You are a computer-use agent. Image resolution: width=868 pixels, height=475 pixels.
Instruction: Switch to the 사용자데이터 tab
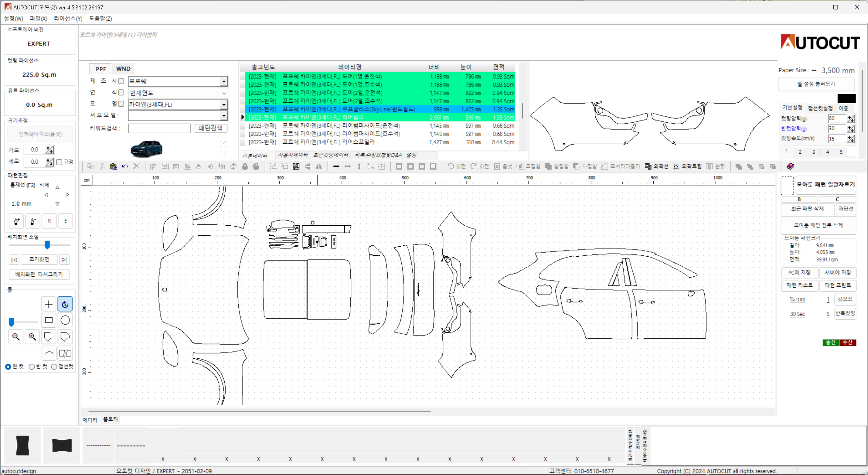point(292,155)
